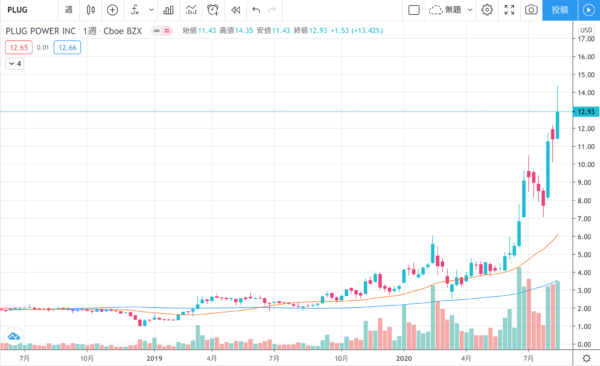This screenshot has width=600, height=366.
Task: Click the cloud save layout icon
Action: click(x=435, y=10)
